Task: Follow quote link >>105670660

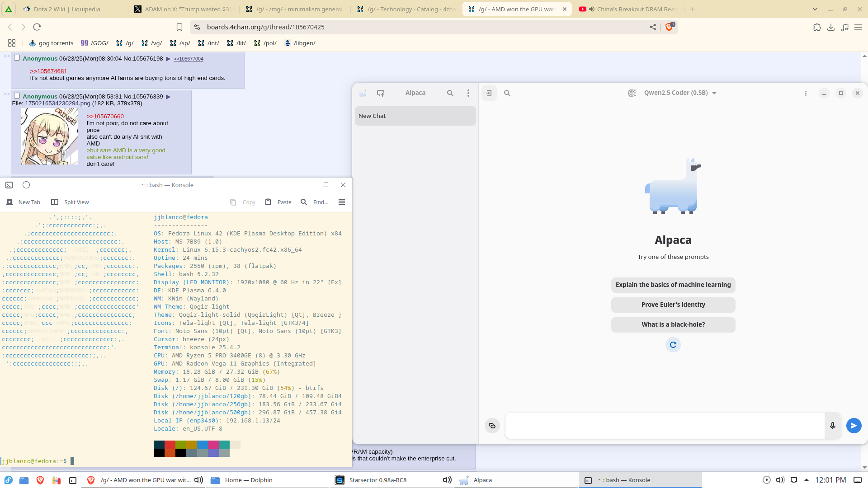Action: click(105, 116)
